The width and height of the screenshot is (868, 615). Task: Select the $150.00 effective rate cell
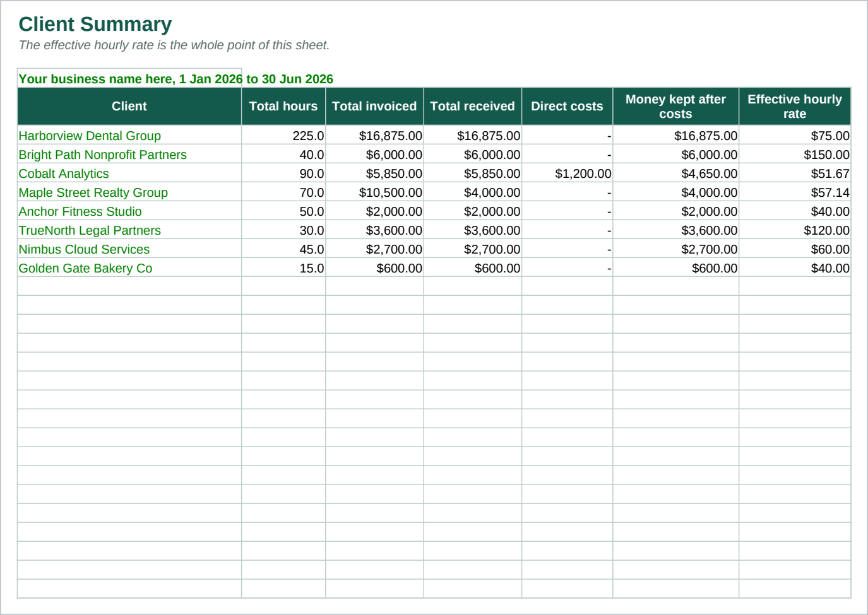[x=795, y=155]
